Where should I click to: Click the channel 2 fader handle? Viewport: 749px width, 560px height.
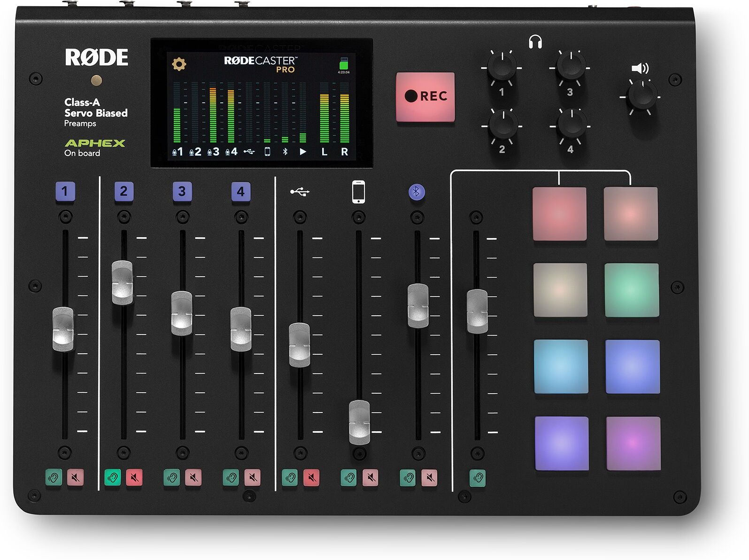pyautogui.click(x=122, y=282)
